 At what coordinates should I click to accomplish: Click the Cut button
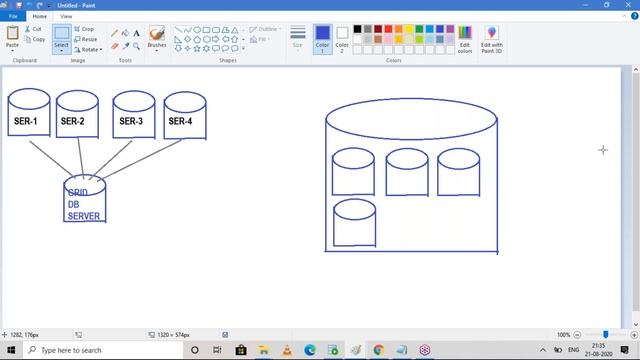point(33,29)
